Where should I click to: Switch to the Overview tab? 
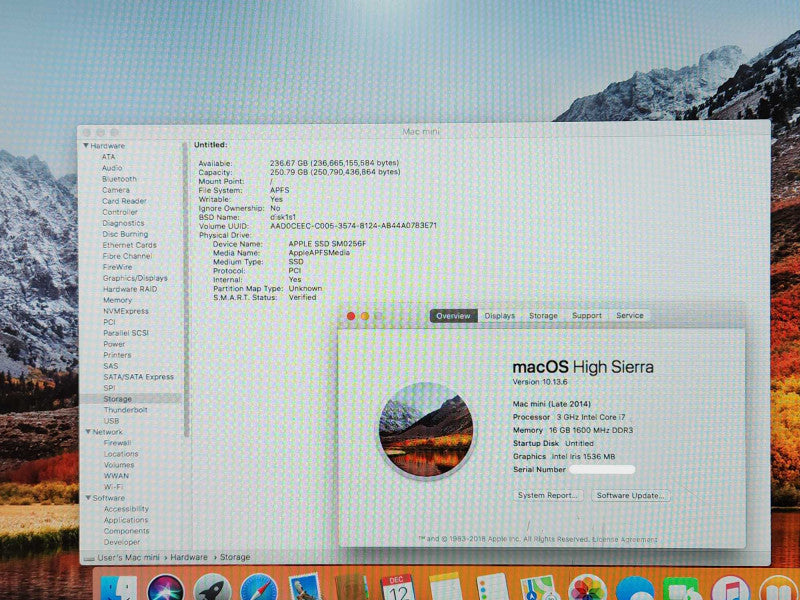(453, 316)
